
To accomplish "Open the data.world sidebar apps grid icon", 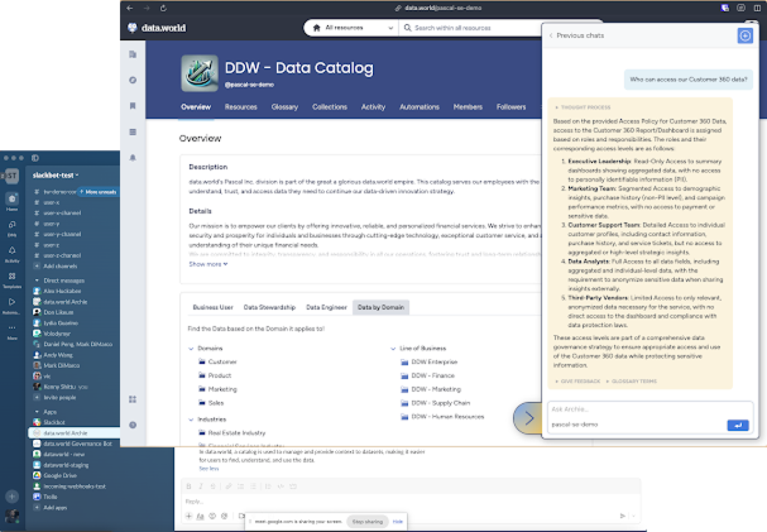I will click(133, 399).
